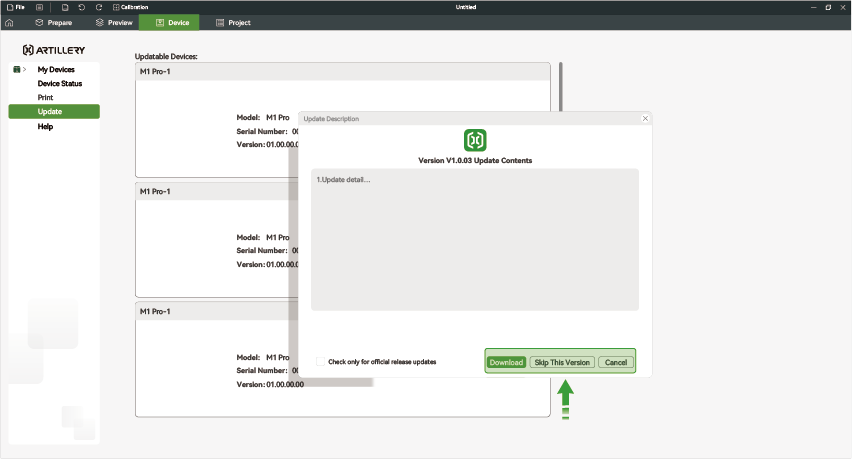The image size is (852, 459).
Task: Click the green Artillery icon in dialog
Action: 475,140
